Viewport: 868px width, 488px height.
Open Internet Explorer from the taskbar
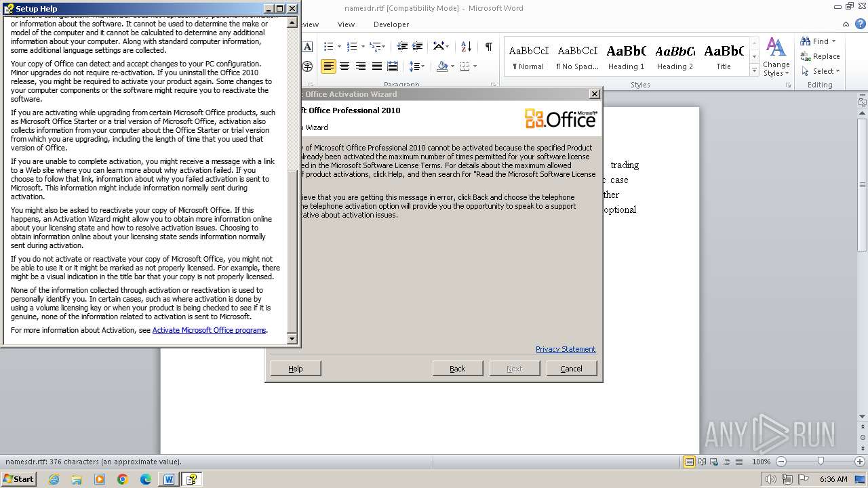[54, 479]
